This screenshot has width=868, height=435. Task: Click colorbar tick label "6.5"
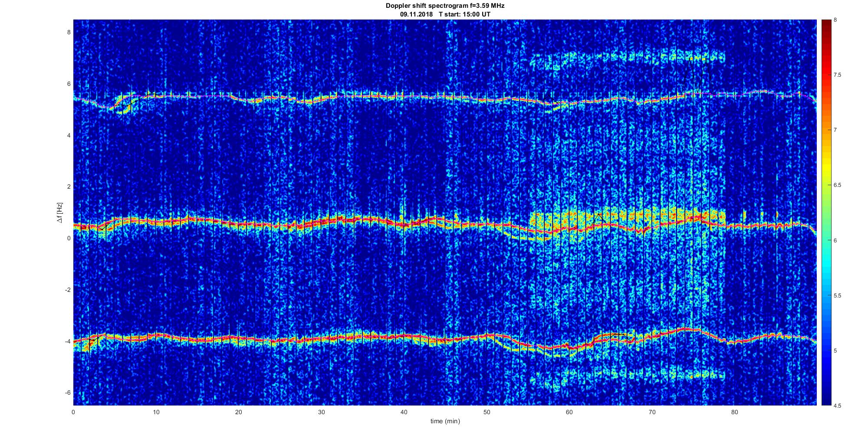pyautogui.click(x=838, y=185)
